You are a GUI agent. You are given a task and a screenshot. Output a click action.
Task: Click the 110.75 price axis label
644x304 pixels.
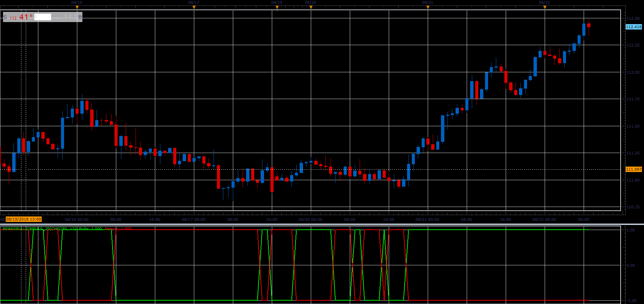[633, 207]
